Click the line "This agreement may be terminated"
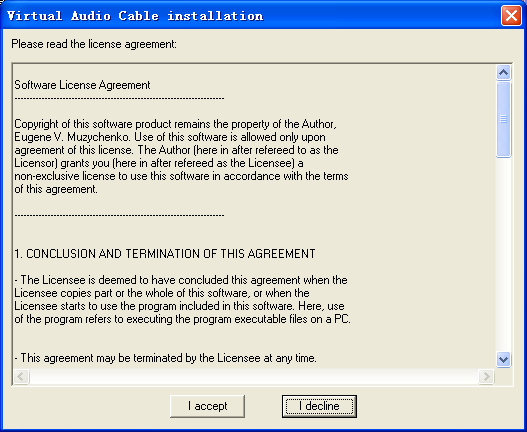The image size is (527, 432). tap(165, 358)
